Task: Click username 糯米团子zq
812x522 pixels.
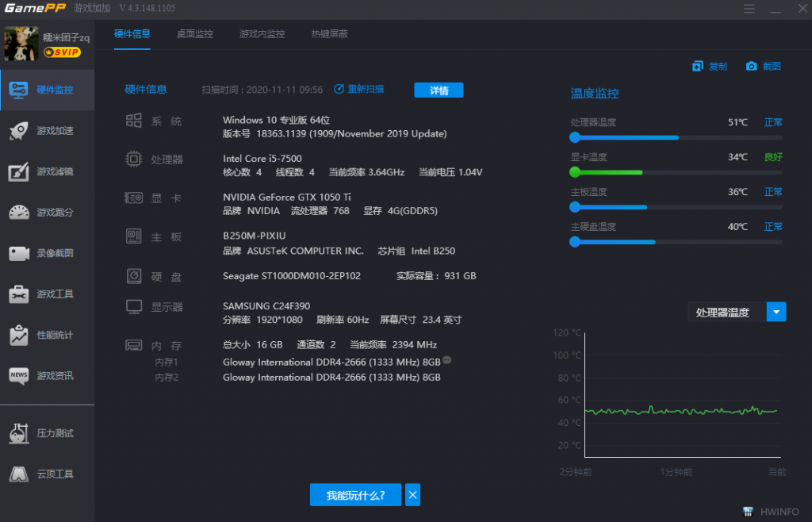Action: click(67, 37)
